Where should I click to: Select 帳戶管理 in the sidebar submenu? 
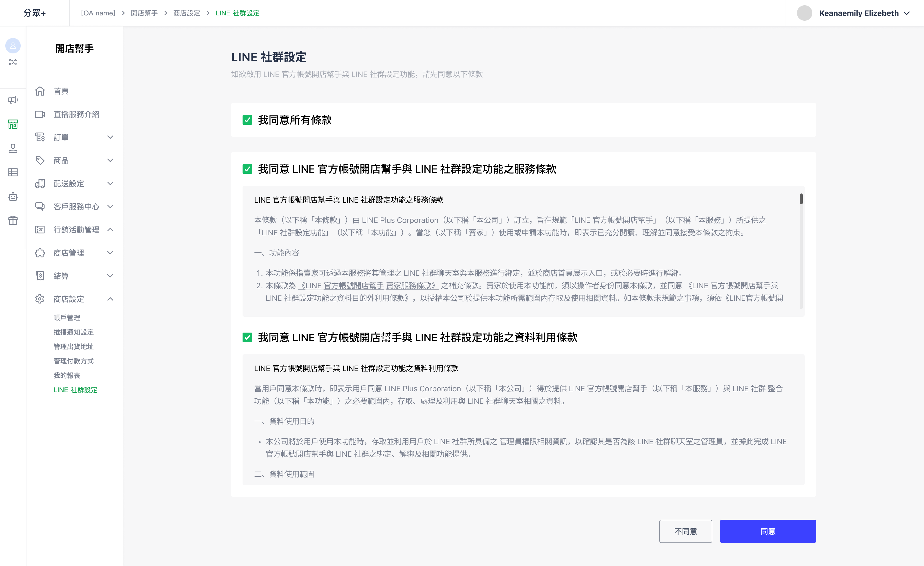pyautogui.click(x=67, y=318)
